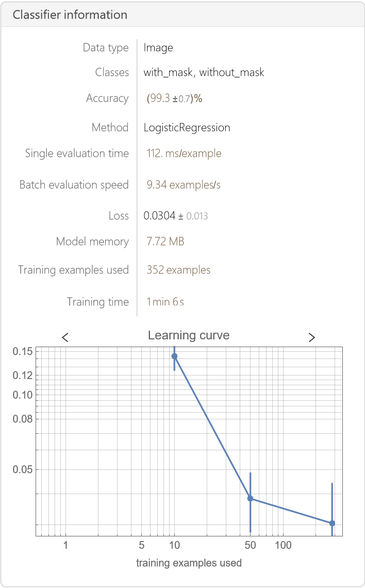The image size is (365, 588).
Task: Click the previous plot left arrow
Action: click(65, 337)
